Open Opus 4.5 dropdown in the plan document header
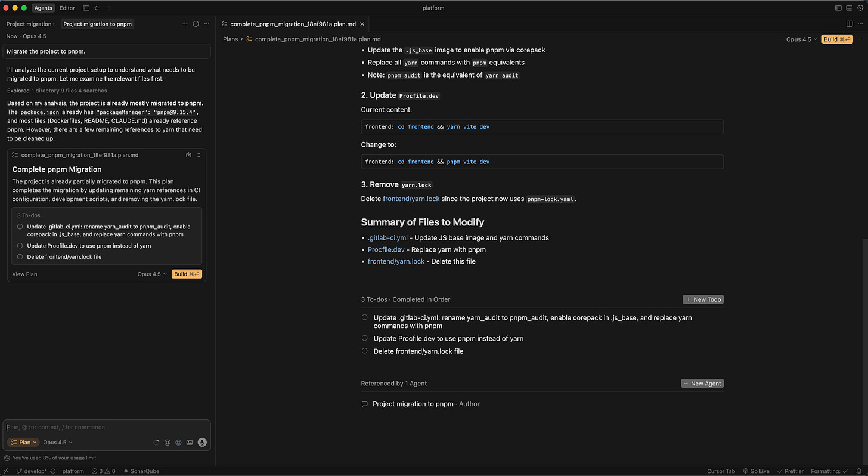This screenshot has width=868, height=476. (802, 39)
